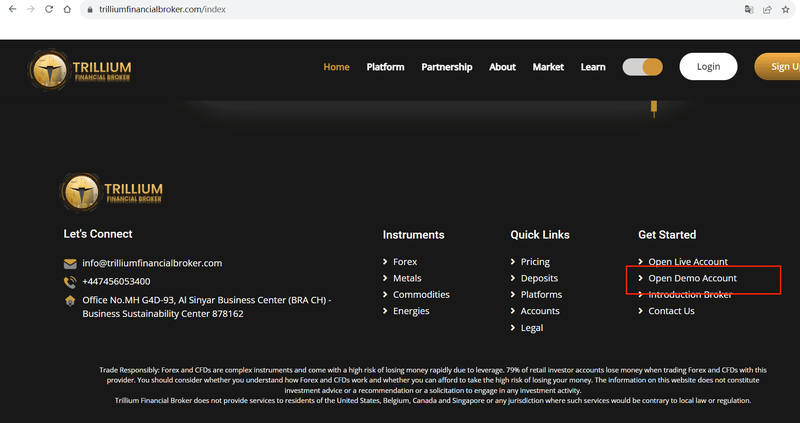Click the Quick Links heading
This screenshot has width=800, height=423.
(540, 235)
